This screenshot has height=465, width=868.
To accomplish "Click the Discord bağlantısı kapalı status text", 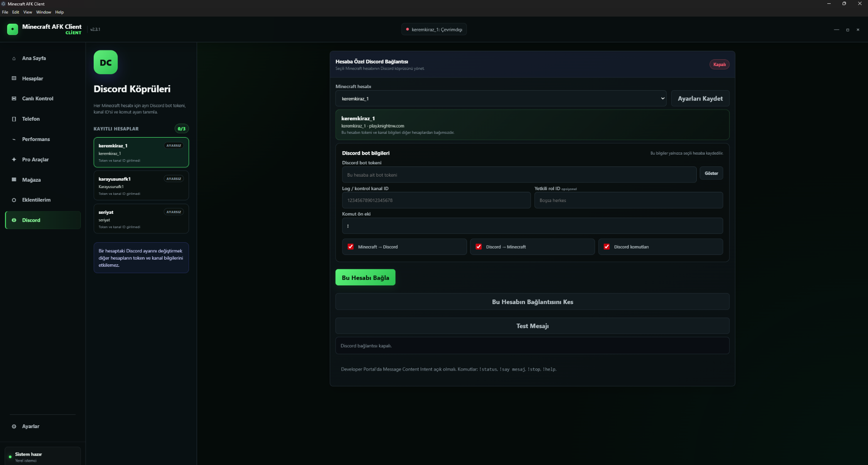I will pyautogui.click(x=366, y=346).
